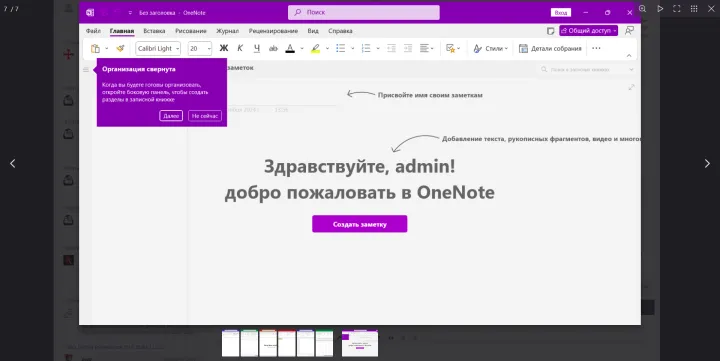Image resolution: width=720 pixels, height=361 pixels.
Task: Expand the highlight color picker arrow
Action: click(327, 48)
